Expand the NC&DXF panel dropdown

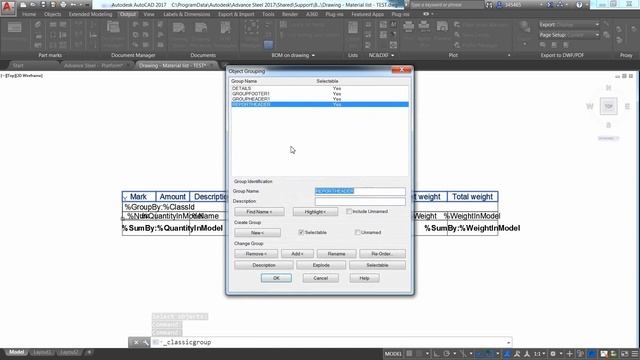tap(393, 55)
